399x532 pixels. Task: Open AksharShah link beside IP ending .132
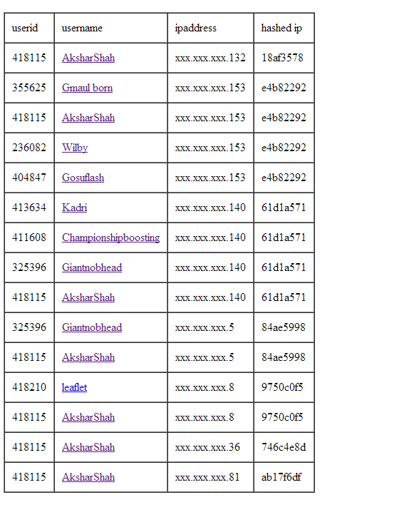[x=88, y=58]
